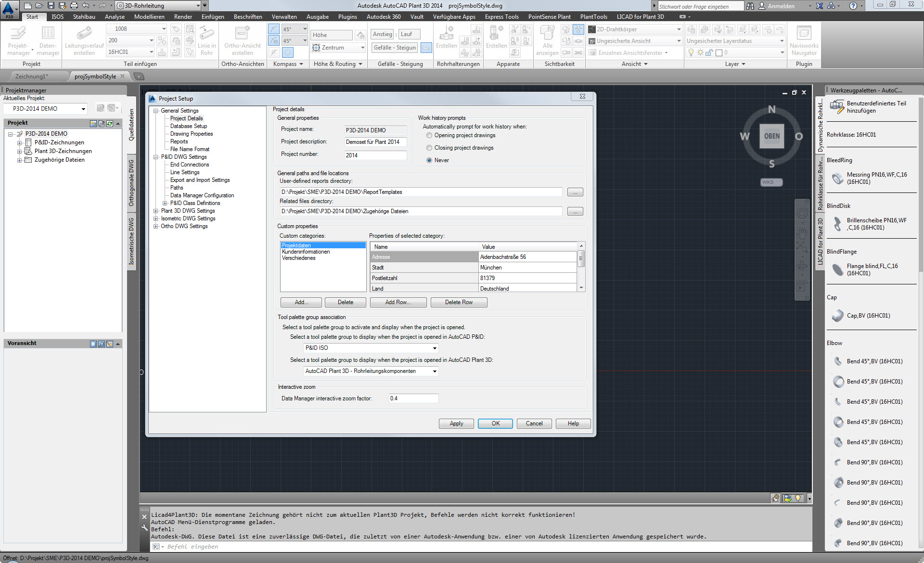Click the Project description field
Screen dimensions: 924x563
pyautogui.click(x=375, y=142)
